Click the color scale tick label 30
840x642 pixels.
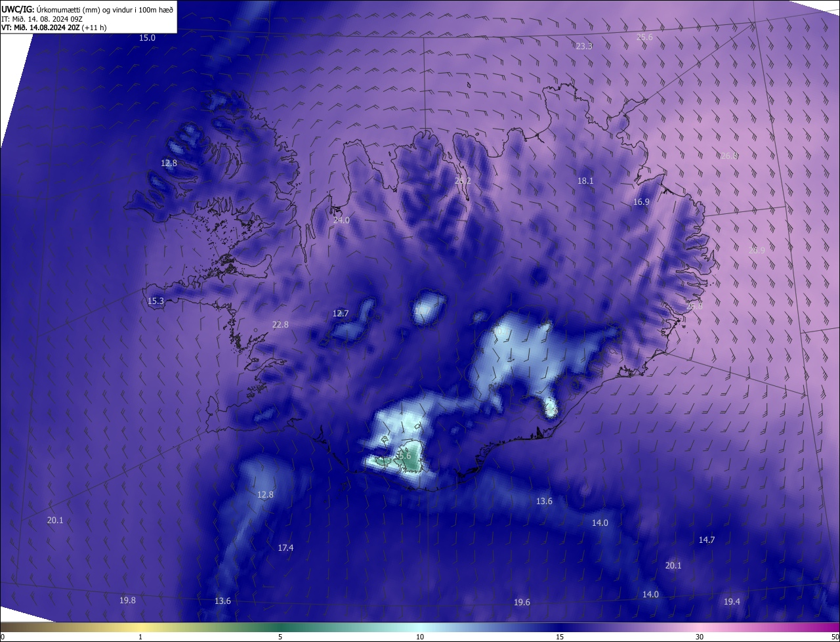(x=700, y=637)
